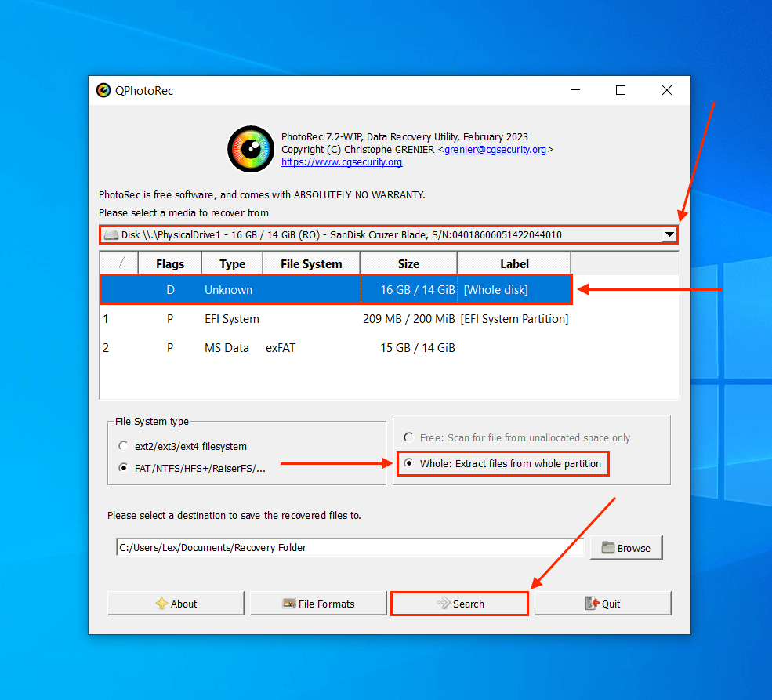Open the media selection dropdown arrow
Screen dimensions: 772x700
tap(669, 235)
